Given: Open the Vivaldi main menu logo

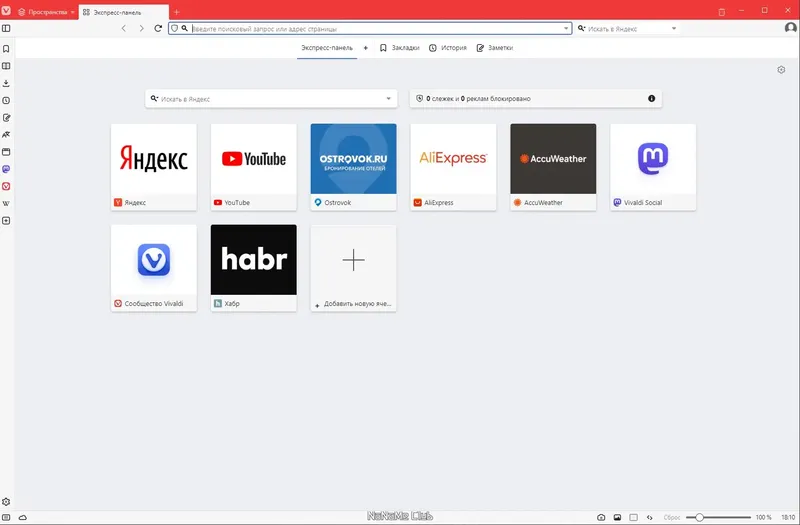Looking at the screenshot, I should coord(6,11).
